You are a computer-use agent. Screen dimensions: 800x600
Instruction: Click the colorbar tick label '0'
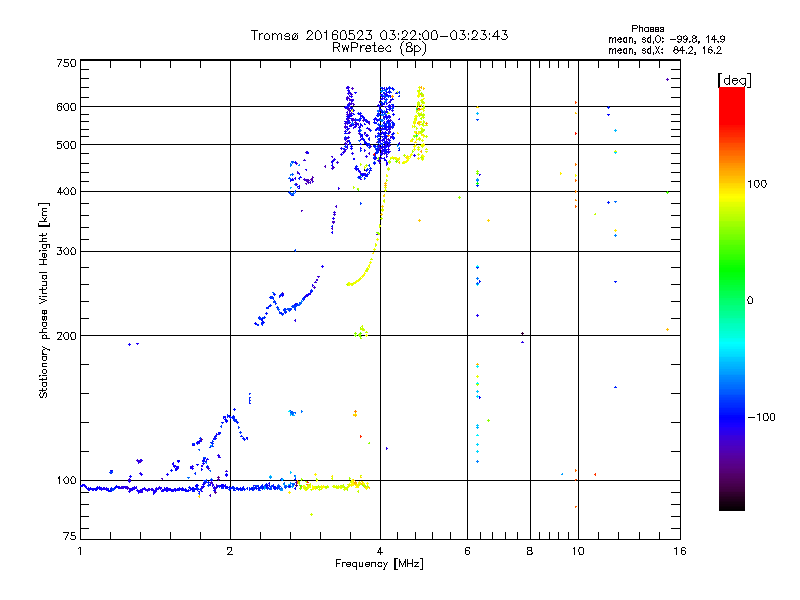coord(750,301)
